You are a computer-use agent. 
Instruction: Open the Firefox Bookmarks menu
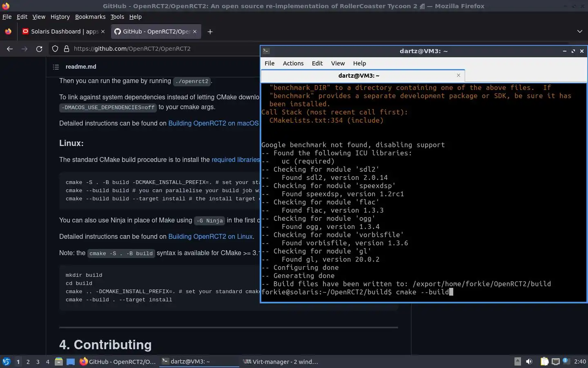tap(90, 17)
